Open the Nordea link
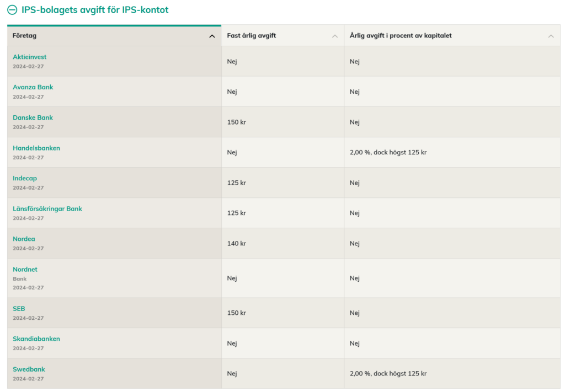The width and height of the screenshot is (565, 392). tap(24, 239)
